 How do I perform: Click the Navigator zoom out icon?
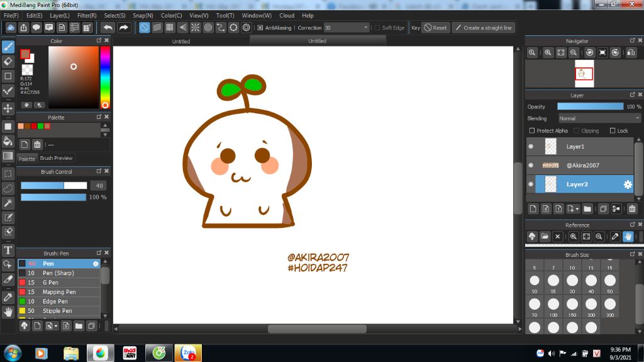(x=574, y=53)
